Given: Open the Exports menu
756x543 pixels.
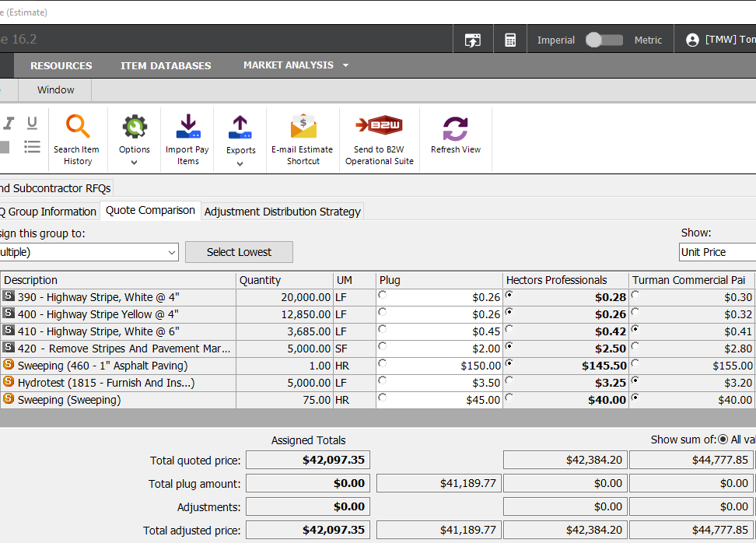Looking at the screenshot, I should 240,141.
